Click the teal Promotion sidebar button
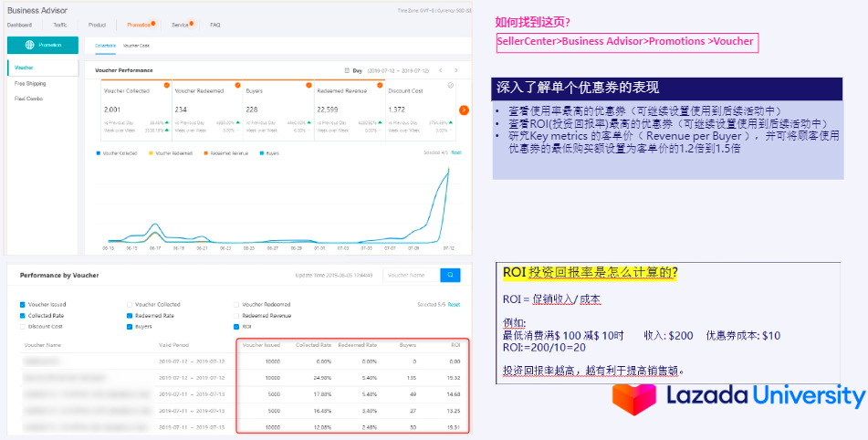The width and height of the screenshot is (868, 440). [x=43, y=45]
